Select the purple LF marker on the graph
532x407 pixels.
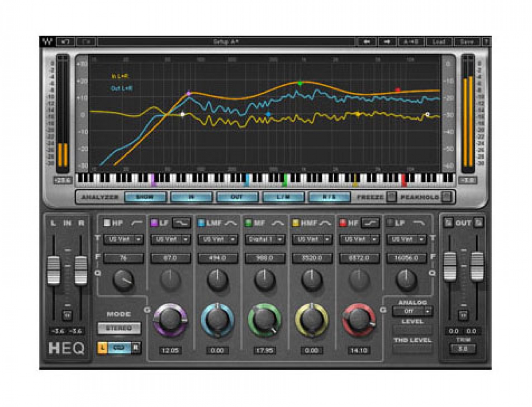(x=188, y=94)
